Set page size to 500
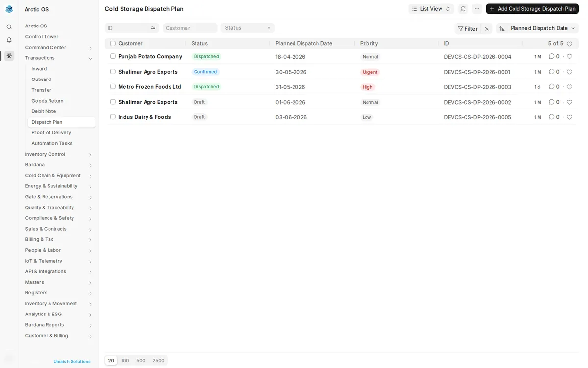The image size is (588, 368). [141, 361]
